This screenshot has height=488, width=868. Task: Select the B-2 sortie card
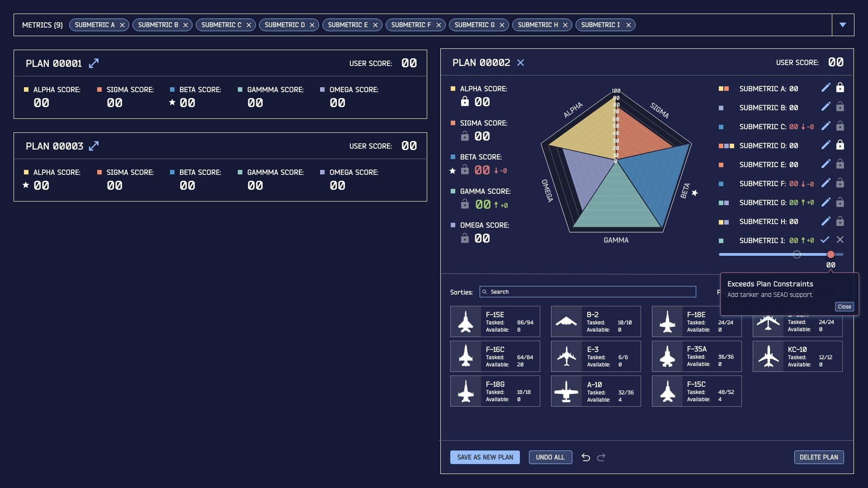596,321
